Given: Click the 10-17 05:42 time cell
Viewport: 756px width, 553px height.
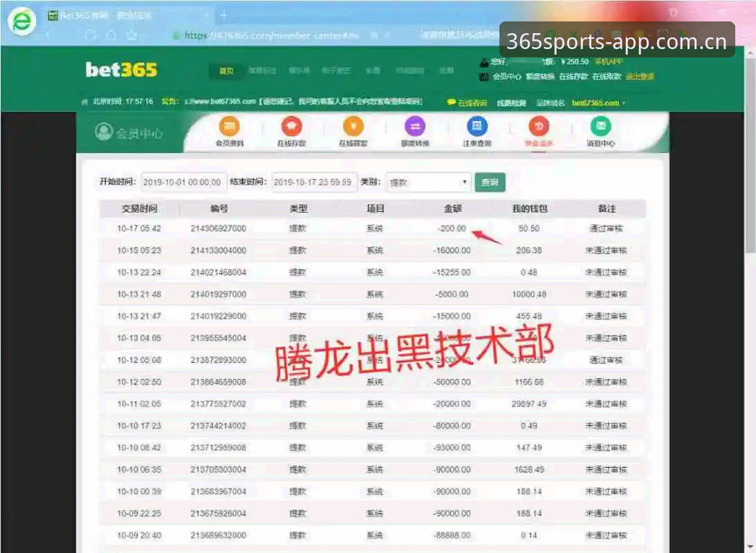Looking at the screenshot, I should pyautogui.click(x=139, y=228).
